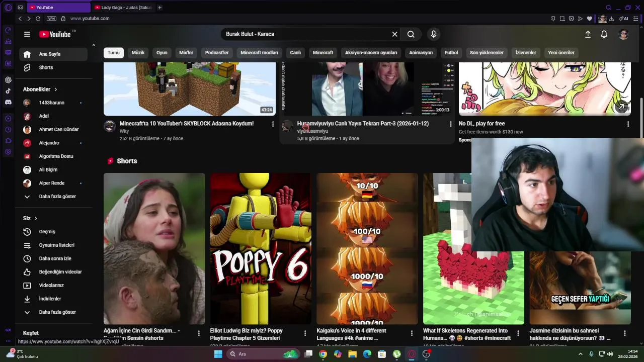The height and width of the screenshot is (362, 644).
Task: Open options for Canlı Yayın Tekrarı video
Action: tap(450, 124)
